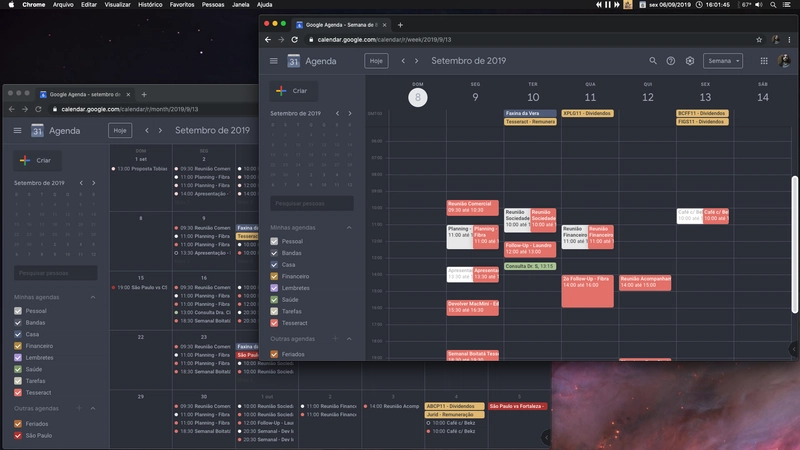Toggle Tesseract calendar in front sidebar
This screenshot has height=450, width=800.
point(274,323)
